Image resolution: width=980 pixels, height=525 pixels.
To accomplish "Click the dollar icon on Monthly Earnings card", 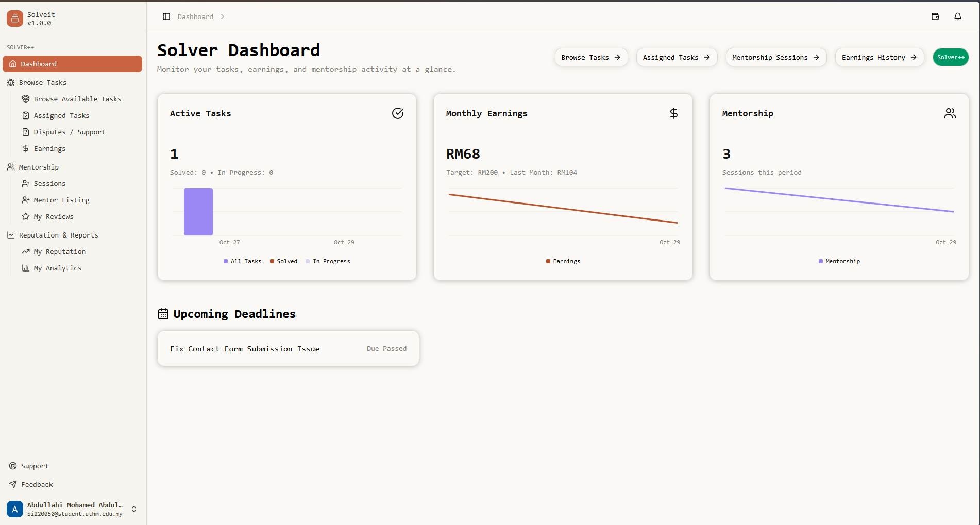I will pyautogui.click(x=673, y=113).
